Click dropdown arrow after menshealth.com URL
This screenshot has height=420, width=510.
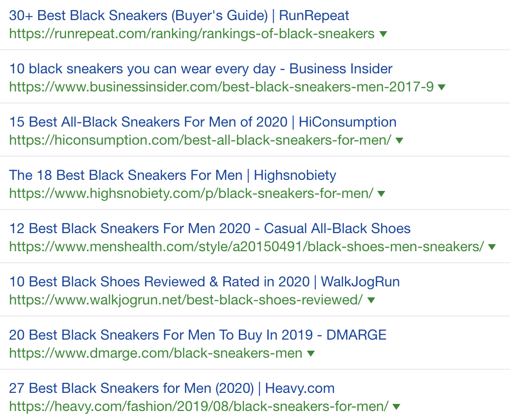pos(492,247)
